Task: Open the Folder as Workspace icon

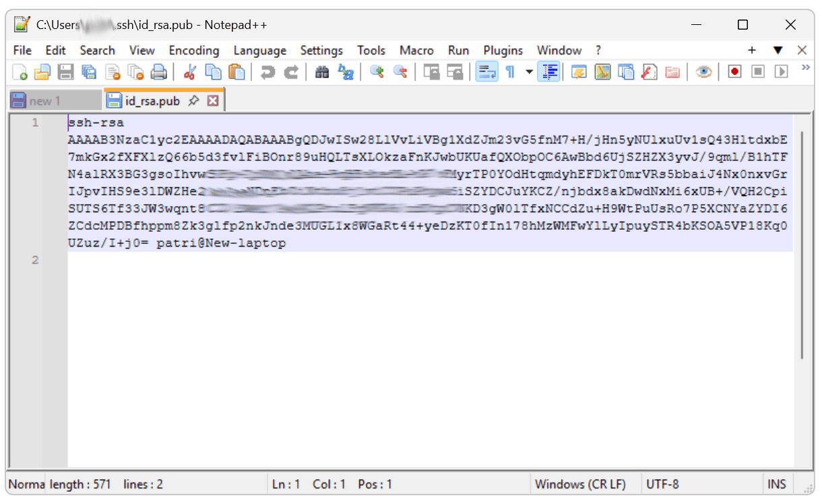Action: point(672,71)
